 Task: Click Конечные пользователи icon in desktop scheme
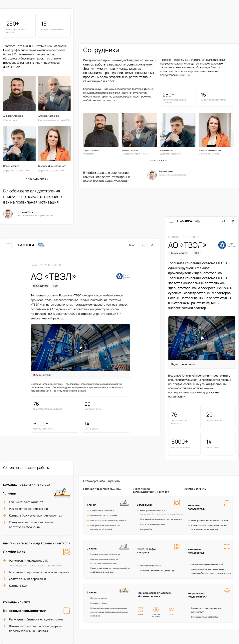(227, 503)
